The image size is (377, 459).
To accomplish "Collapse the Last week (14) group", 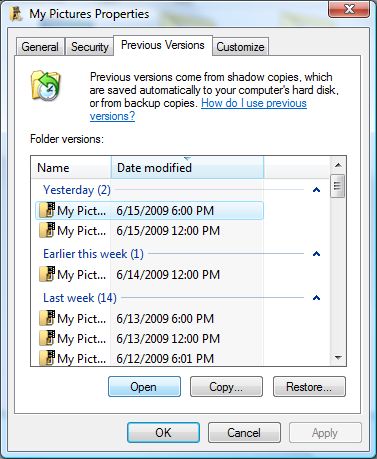I will point(316,298).
